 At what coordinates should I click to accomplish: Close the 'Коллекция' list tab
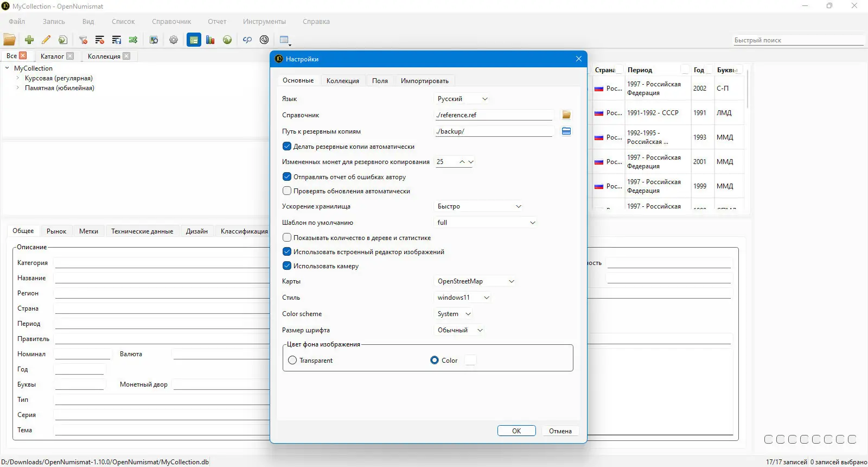(x=126, y=56)
